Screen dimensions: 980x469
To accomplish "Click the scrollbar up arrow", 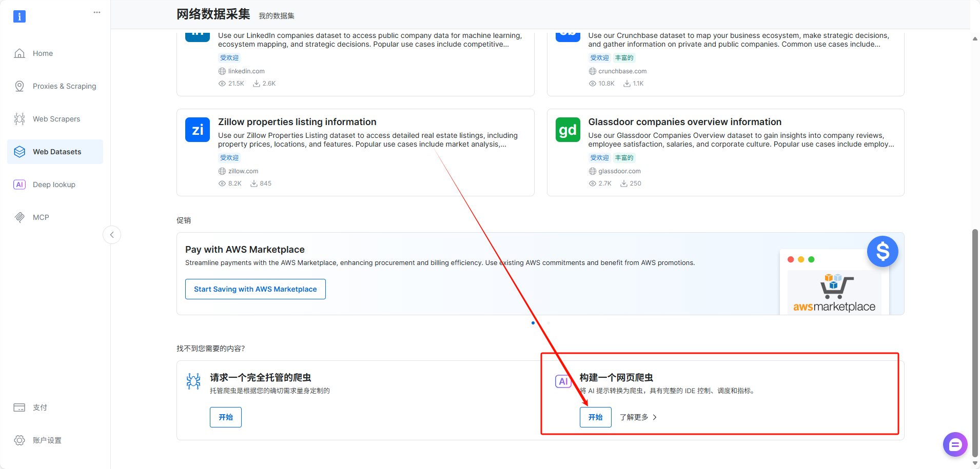I will click(975, 39).
